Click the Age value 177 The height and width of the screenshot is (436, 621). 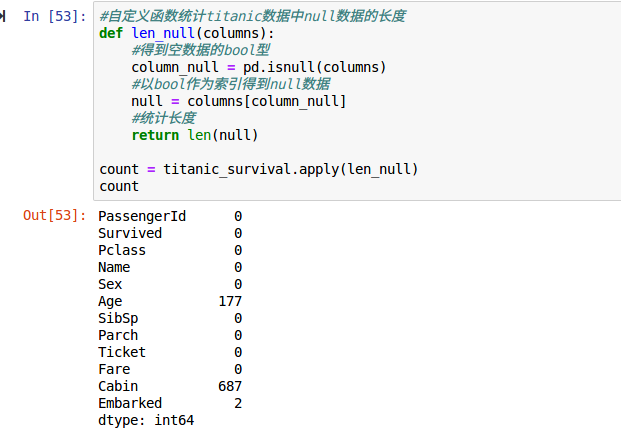(230, 301)
